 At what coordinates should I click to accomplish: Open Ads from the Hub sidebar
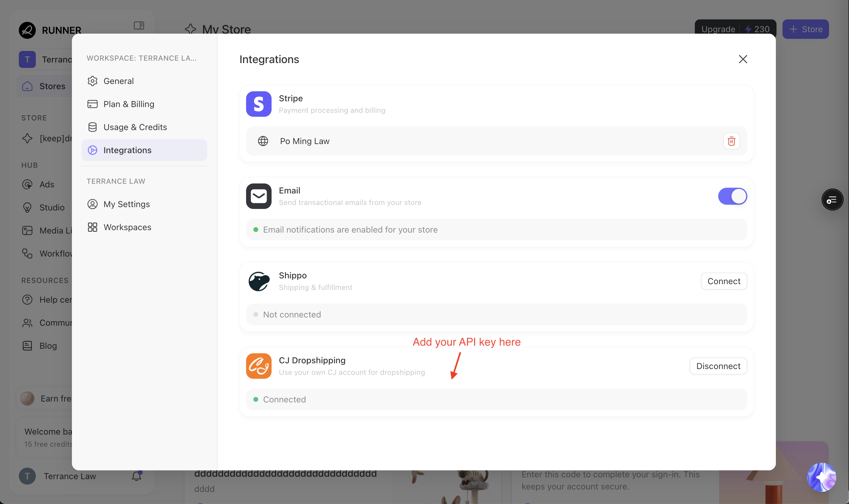[x=46, y=184]
